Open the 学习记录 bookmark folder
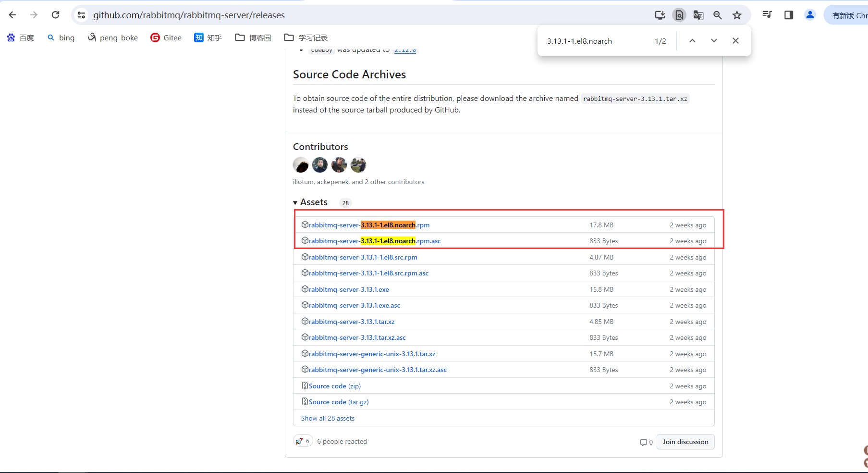The image size is (868, 473). click(306, 37)
